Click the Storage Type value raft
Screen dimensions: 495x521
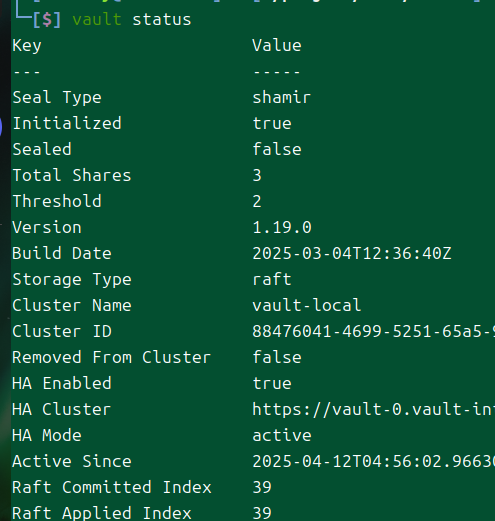click(x=272, y=279)
